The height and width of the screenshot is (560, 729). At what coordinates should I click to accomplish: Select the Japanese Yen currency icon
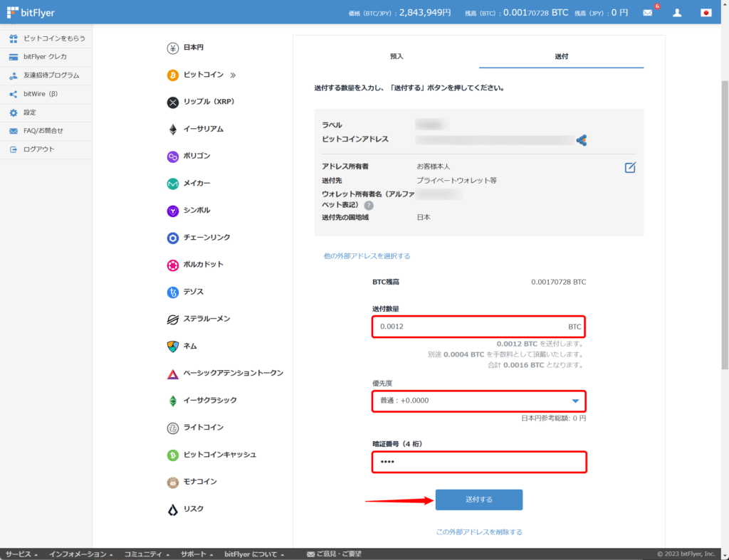coord(172,48)
